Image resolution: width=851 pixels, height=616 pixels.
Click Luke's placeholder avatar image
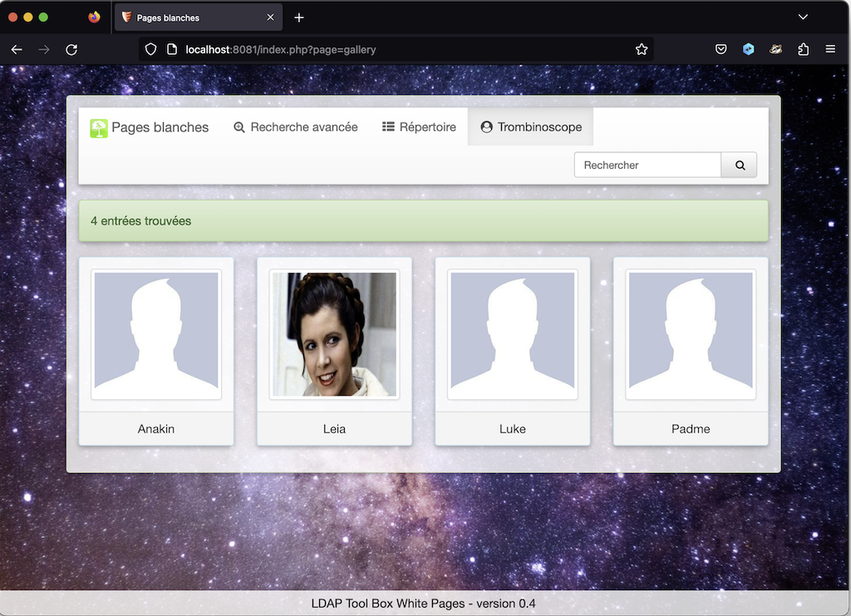point(513,334)
